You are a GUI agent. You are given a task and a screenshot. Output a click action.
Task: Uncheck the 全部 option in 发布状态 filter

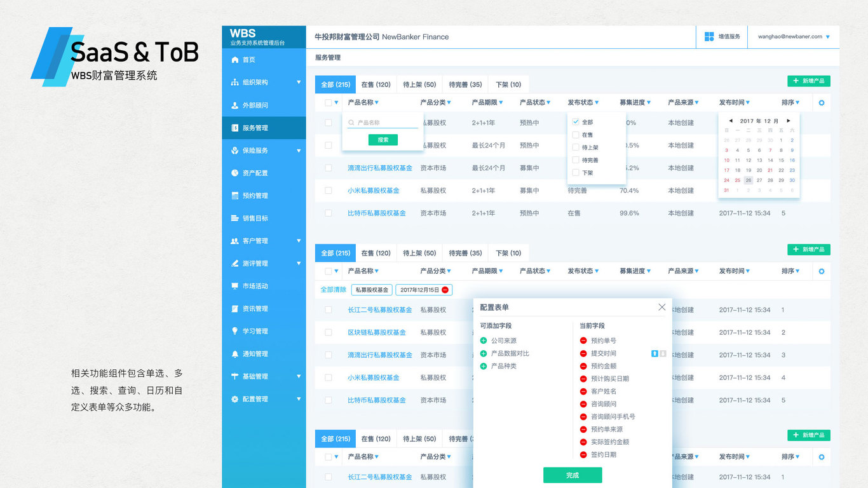(x=576, y=122)
